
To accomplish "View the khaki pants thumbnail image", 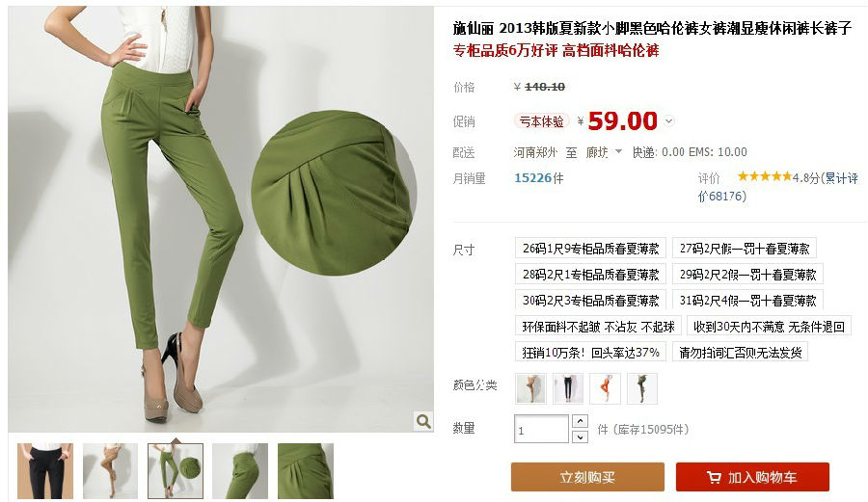I will 110,471.
